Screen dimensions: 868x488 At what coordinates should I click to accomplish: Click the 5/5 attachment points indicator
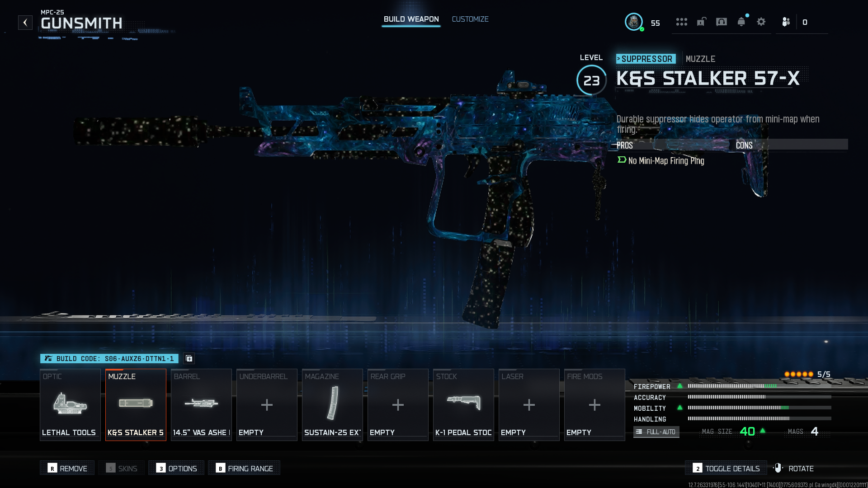click(x=807, y=374)
